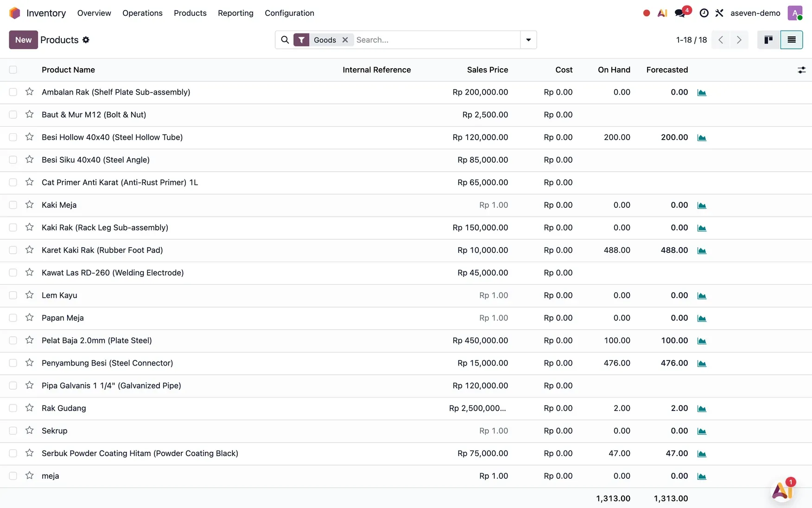Open the Products menu in navbar
The height and width of the screenshot is (508, 812).
tap(190, 13)
